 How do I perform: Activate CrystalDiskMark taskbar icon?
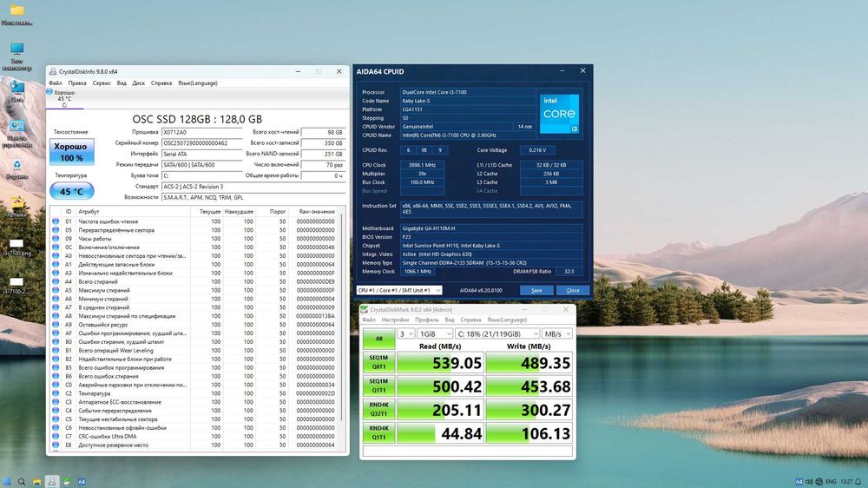pos(67,481)
